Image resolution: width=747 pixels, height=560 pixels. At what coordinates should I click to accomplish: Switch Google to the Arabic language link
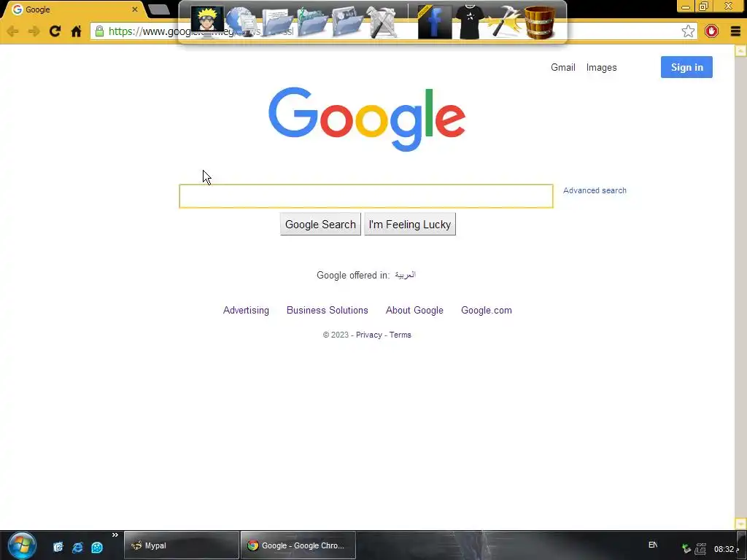405,275
